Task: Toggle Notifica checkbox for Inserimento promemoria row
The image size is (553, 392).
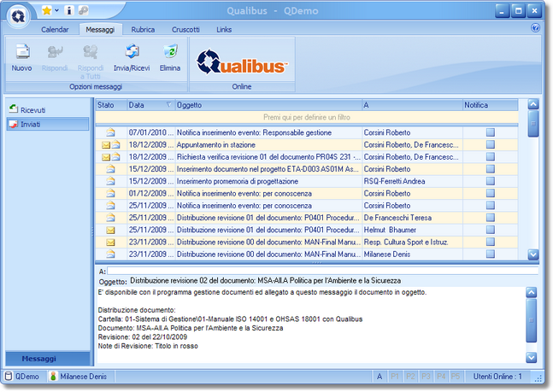Action: [x=491, y=181]
